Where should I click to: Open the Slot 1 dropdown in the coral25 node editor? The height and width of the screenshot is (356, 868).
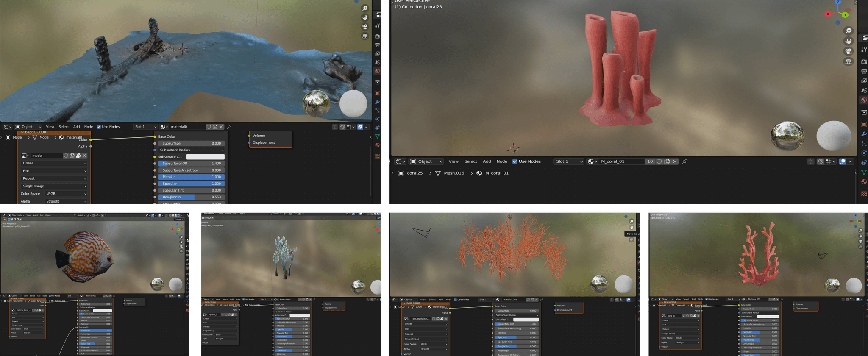point(569,161)
